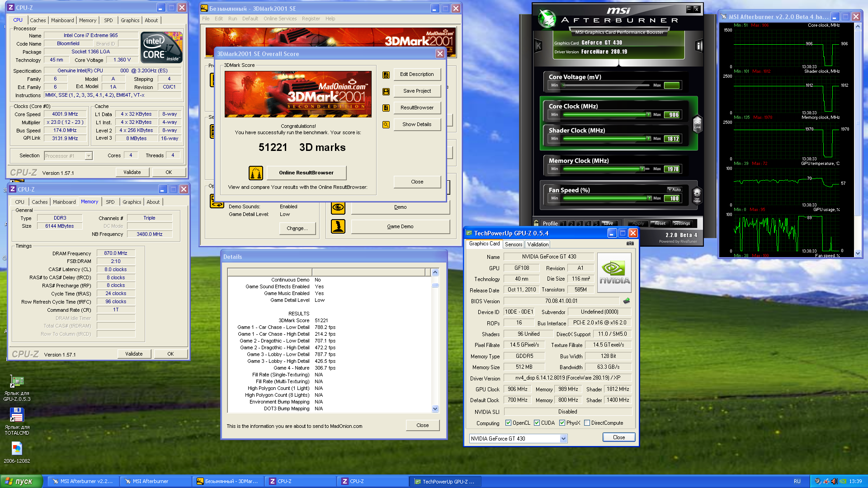Click the GPU-Z BIOS save chip icon
This screenshot has width=868, height=488.
click(x=627, y=301)
